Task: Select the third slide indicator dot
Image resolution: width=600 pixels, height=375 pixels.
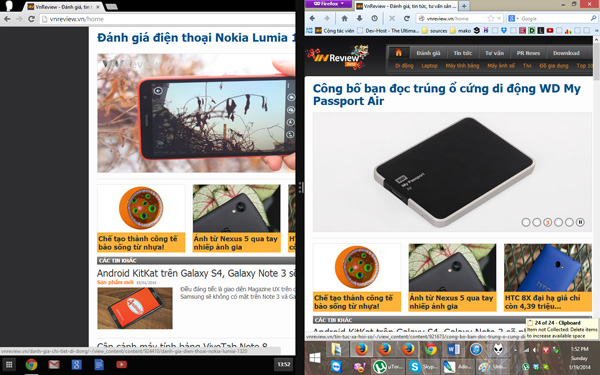Action: [548, 222]
